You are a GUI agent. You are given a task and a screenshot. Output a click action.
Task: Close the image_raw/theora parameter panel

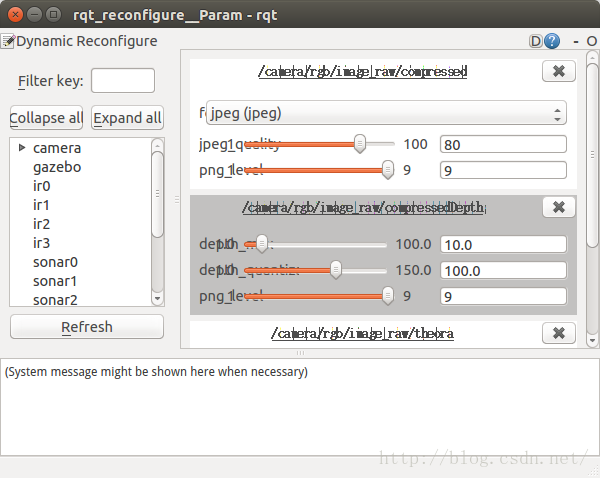(x=558, y=332)
